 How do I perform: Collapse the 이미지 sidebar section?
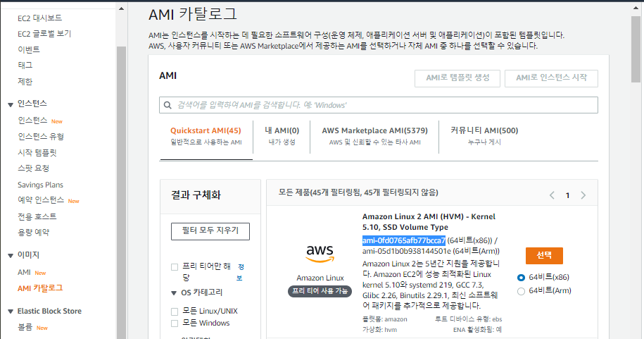tap(11, 256)
